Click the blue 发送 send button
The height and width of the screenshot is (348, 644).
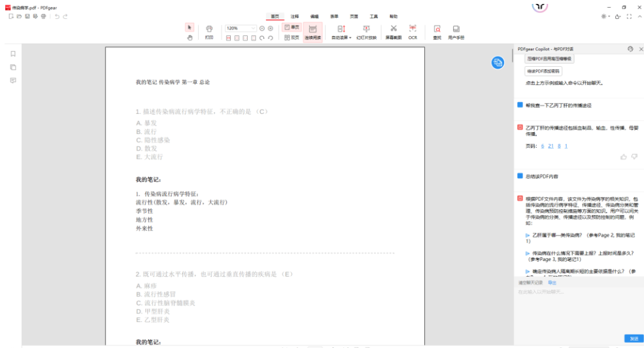point(634,339)
